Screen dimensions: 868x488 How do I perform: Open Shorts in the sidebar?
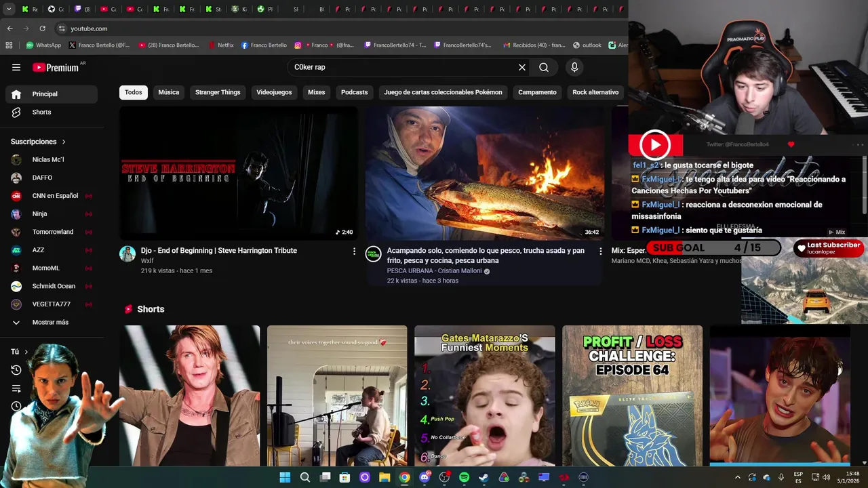click(x=52, y=112)
